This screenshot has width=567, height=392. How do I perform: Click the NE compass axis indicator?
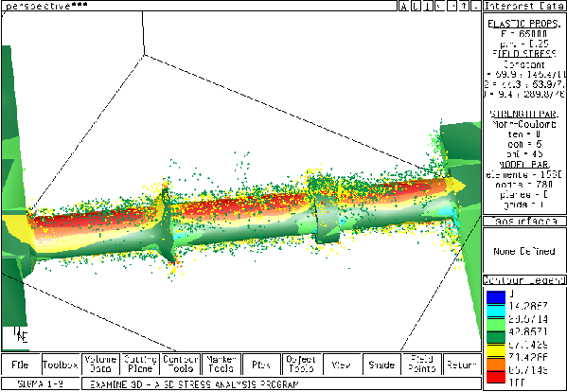coord(21,335)
